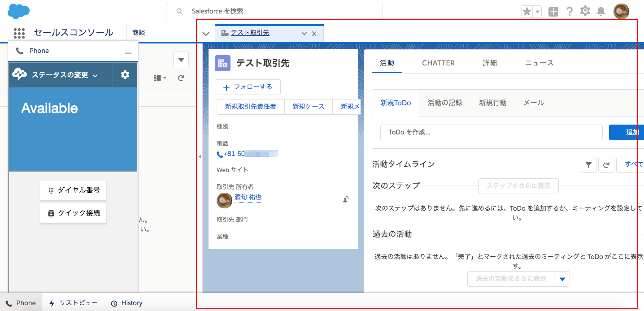Expand the 過去の活動をさらに表示 dropdown arrow

[x=562, y=279]
